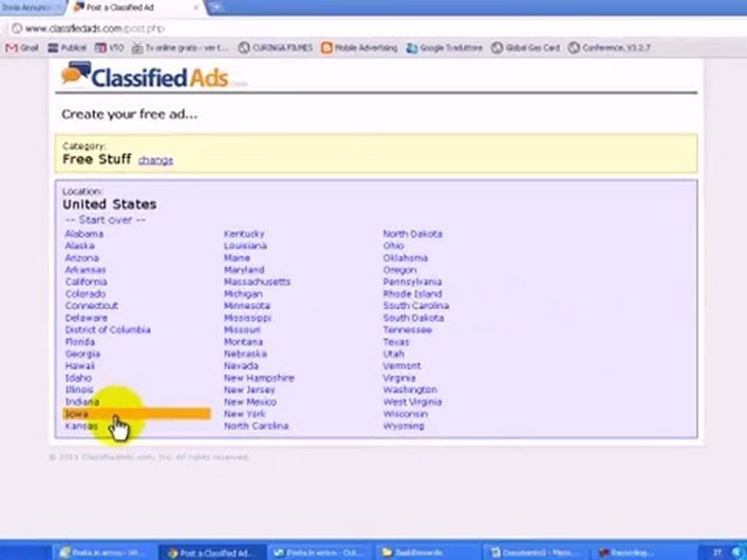Choose Washington from the state list
The image size is (747, 560).
410,390
